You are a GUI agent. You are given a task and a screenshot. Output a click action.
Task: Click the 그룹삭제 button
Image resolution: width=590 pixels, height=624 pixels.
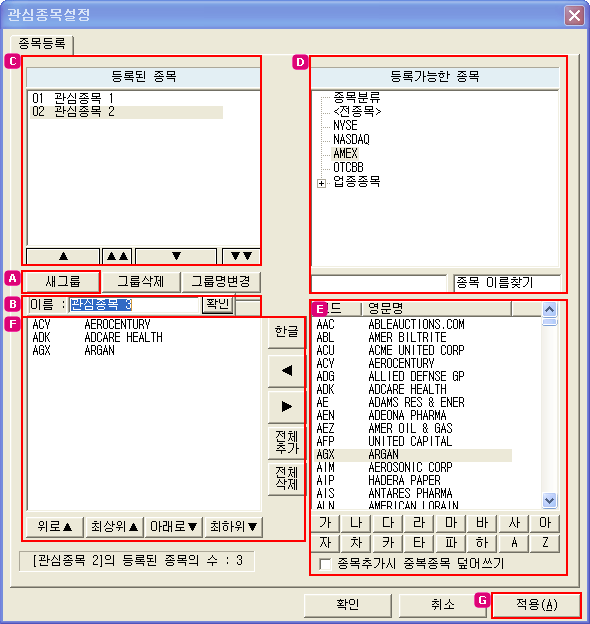click(x=140, y=282)
